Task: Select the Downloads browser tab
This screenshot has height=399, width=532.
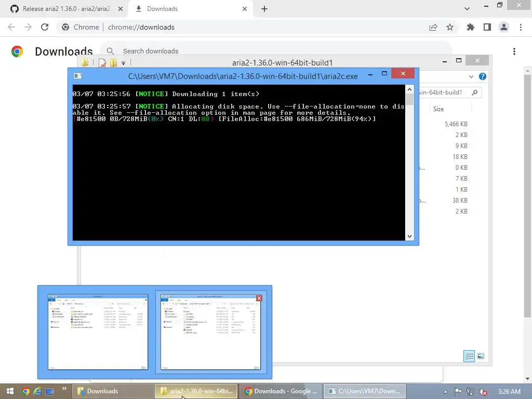Action: pyautogui.click(x=191, y=9)
